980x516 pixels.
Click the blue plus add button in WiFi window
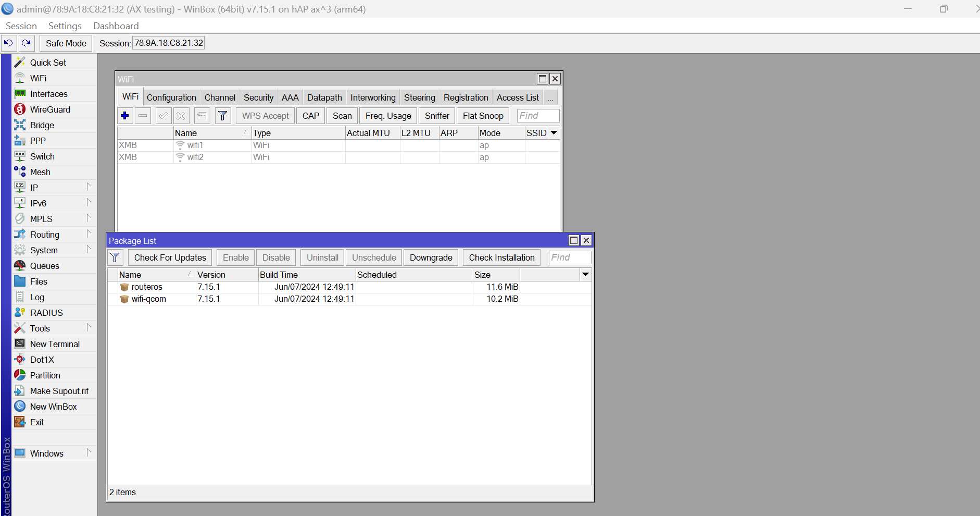pos(125,116)
